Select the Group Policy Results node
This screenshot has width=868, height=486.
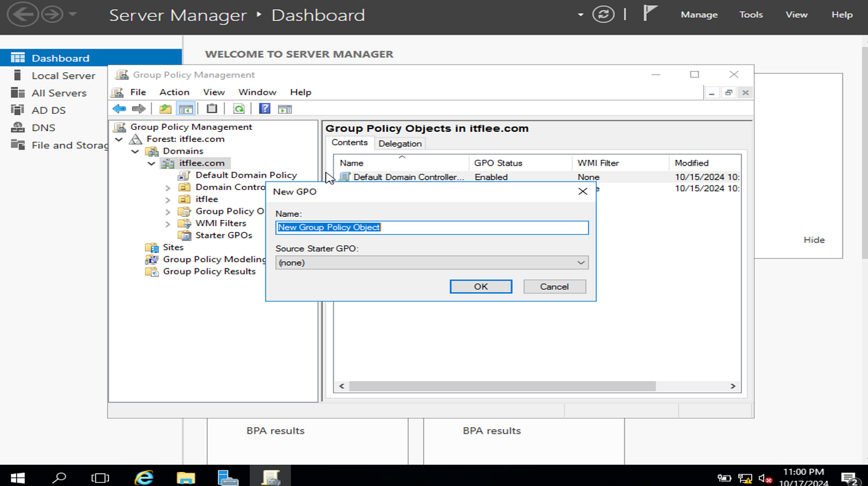[x=209, y=271]
